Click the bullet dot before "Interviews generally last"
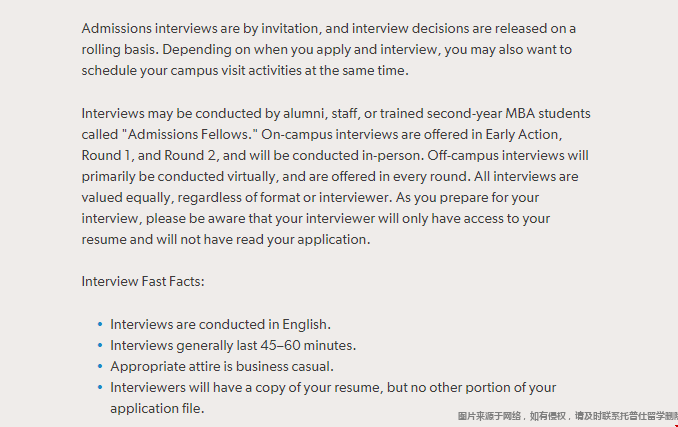This screenshot has height=427, width=678. pyautogui.click(x=100, y=346)
